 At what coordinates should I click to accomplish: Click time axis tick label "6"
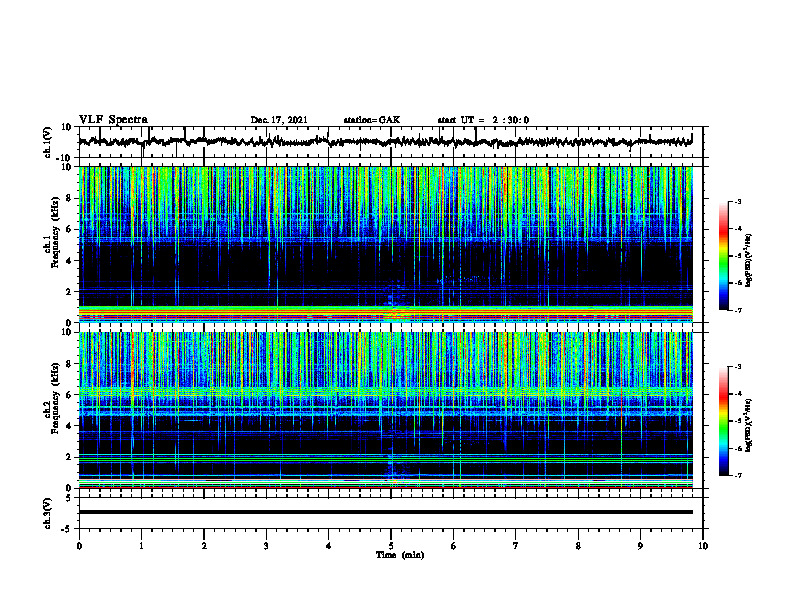pos(454,546)
